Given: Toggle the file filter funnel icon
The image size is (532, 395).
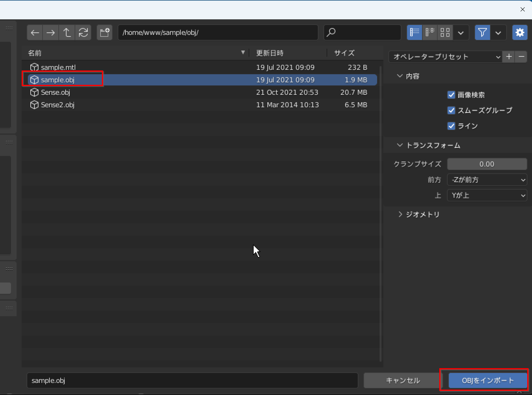Looking at the screenshot, I should click(x=482, y=32).
